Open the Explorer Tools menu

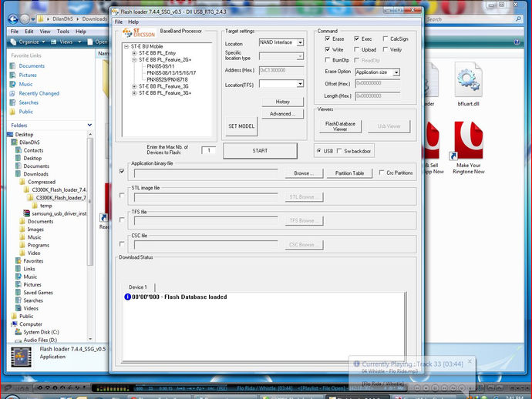click(63, 31)
